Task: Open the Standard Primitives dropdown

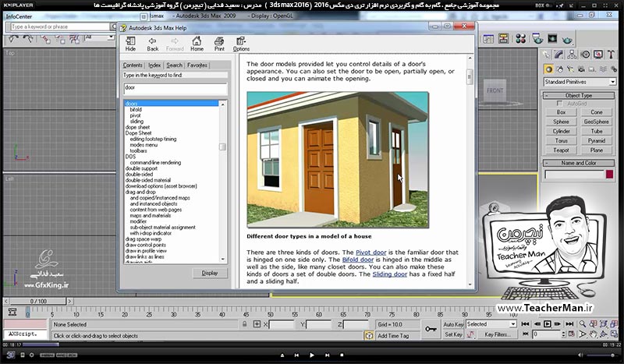Action: (580, 82)
